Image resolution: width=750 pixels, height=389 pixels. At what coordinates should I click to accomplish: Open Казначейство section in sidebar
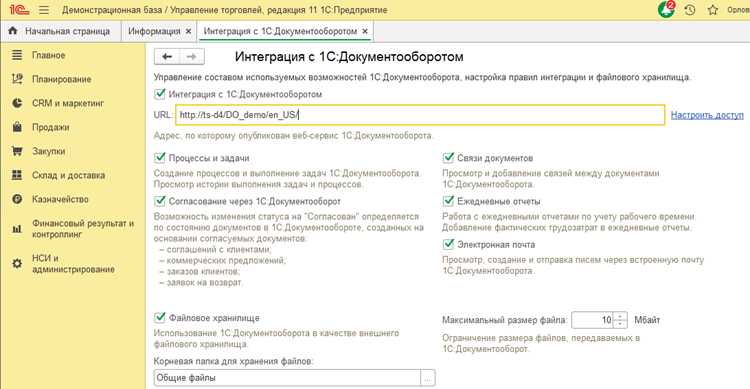(60, 199)
